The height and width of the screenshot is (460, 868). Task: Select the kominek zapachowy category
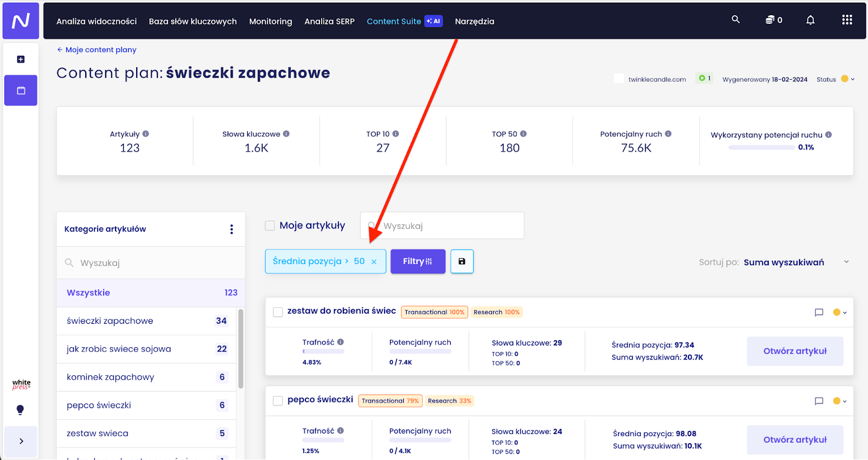[x=146, y=378]
